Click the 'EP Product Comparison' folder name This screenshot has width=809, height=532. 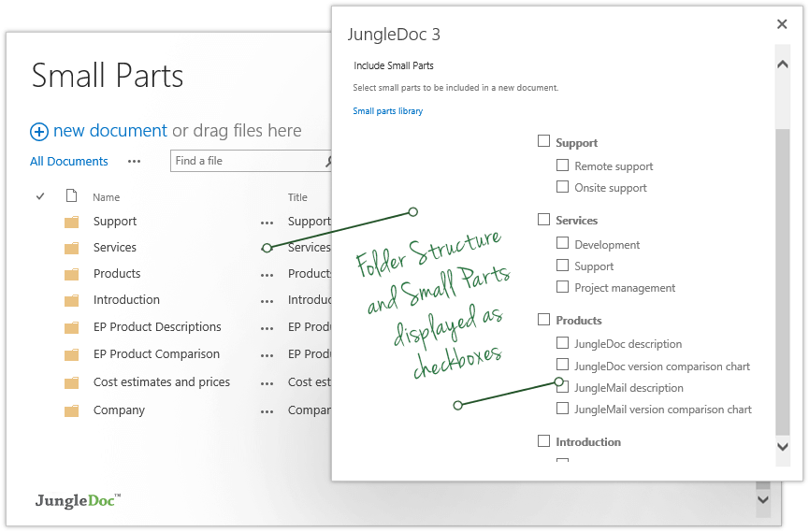(x=156, y=354)
